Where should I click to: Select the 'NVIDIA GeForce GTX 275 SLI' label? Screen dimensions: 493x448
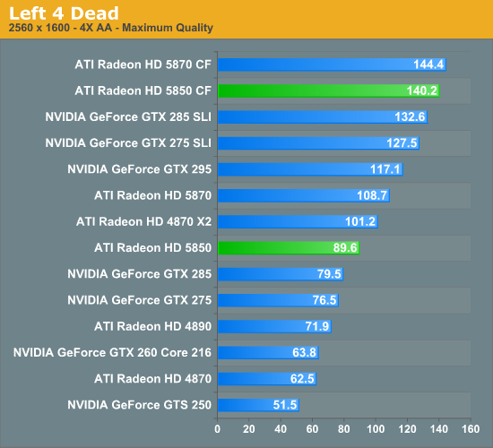(128, 142)
